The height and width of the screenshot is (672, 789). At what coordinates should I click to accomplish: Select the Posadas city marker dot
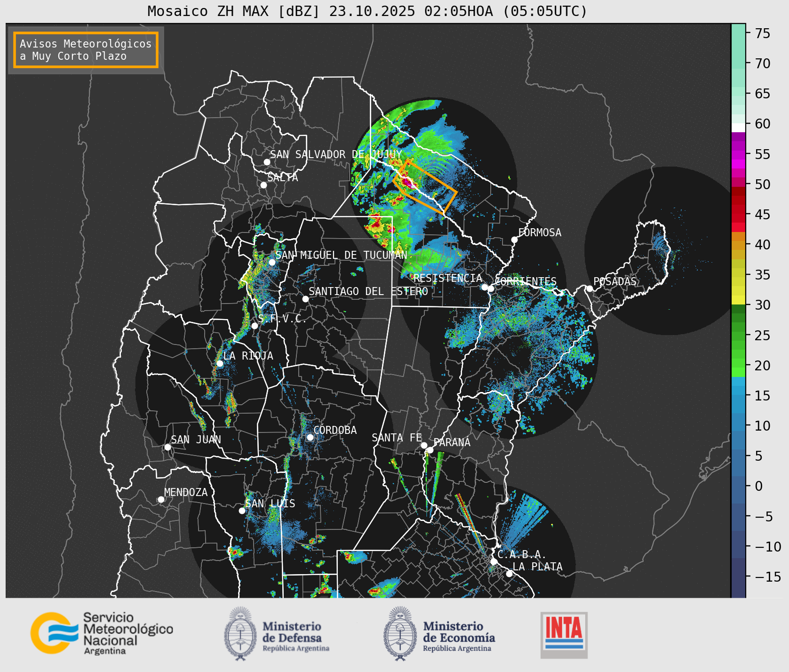click(590, 288)
